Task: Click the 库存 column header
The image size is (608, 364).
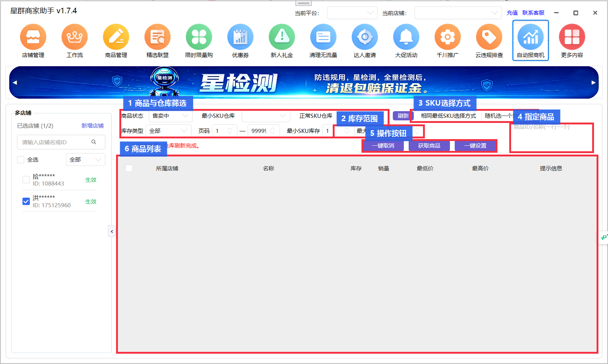Action: pyautogui.click(x=356, y=168)
